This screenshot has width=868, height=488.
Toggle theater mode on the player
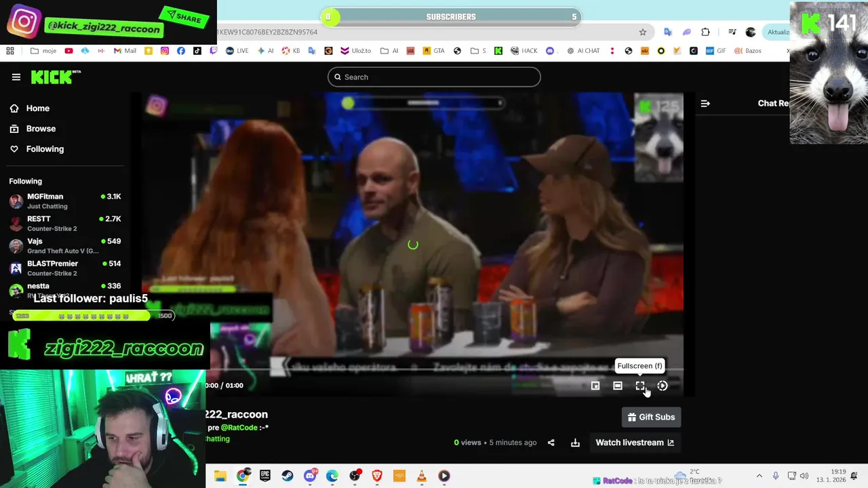(618, 386)
